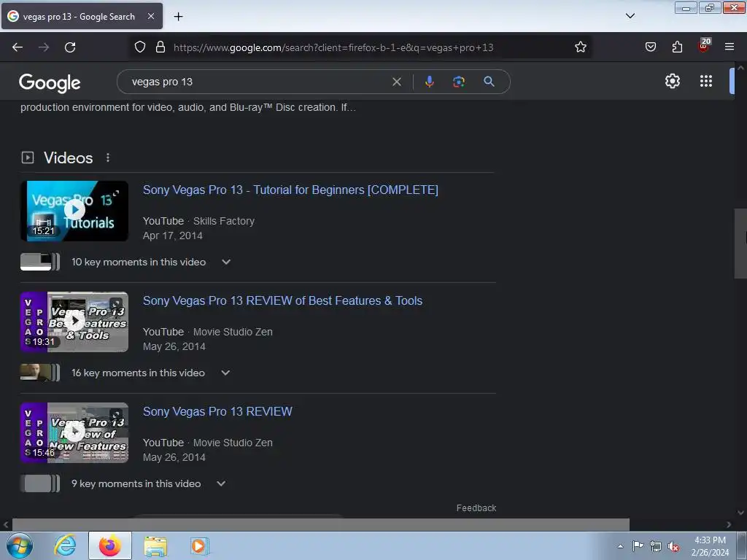Start voice search with microphone
Image resolution: width=747 pixels, height=560 pixels.
point(429,82)
